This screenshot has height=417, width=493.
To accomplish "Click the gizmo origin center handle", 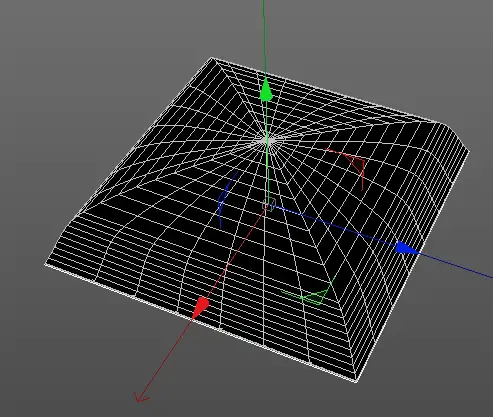I will [x=268, y=204].
